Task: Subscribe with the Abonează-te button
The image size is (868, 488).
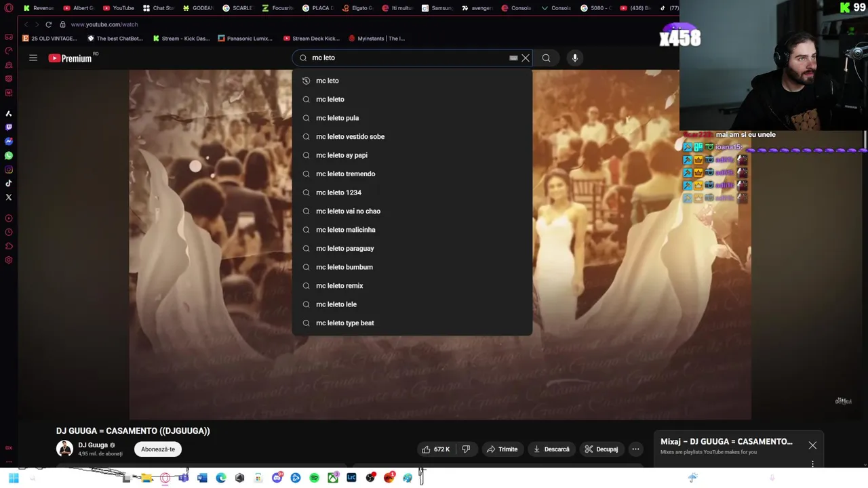Action: (x=158, y=449)
